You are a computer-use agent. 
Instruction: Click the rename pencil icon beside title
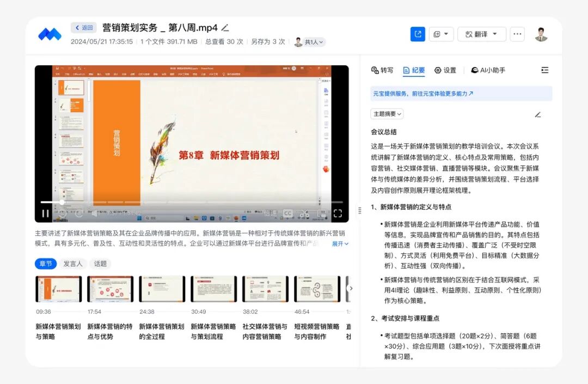click(x=225, y=28)
